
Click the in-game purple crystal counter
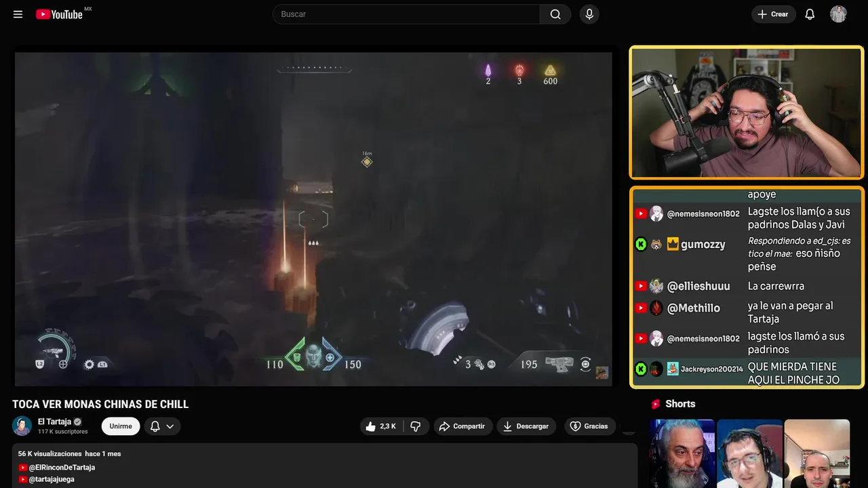point(488,75)
